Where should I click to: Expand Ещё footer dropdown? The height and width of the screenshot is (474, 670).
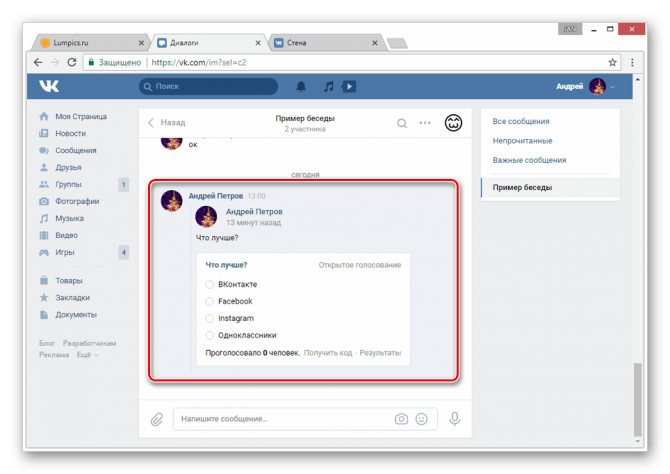click(x=87, y=355)
